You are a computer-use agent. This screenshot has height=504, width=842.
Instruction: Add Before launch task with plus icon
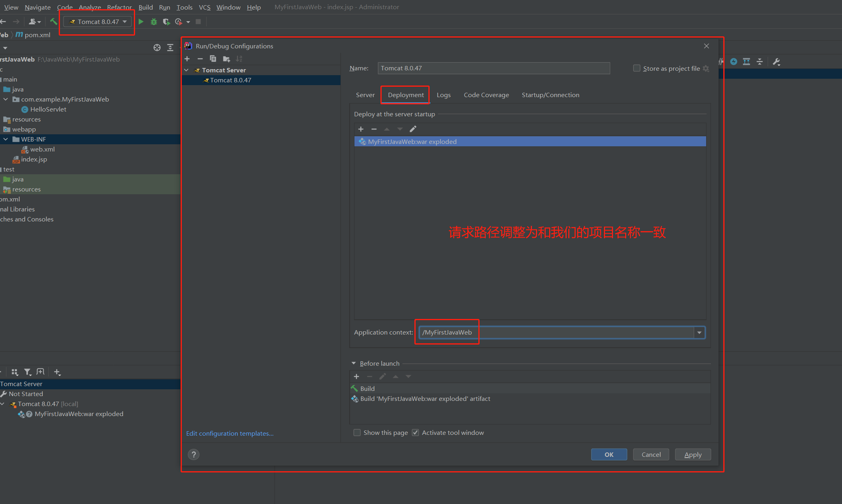click(x=356, y=377)
